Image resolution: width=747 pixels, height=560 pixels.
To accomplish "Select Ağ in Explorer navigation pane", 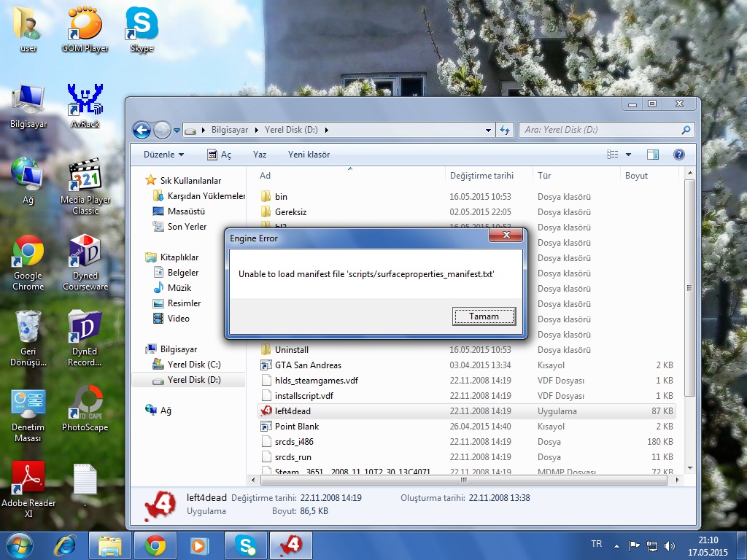I will [x=166, y=411].
